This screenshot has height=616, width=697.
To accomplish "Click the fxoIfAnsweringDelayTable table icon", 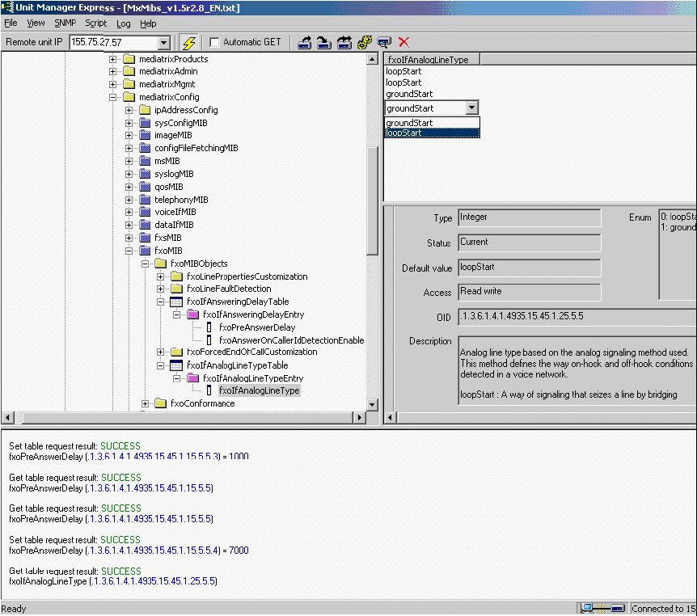I will click(x=176, y=302).
